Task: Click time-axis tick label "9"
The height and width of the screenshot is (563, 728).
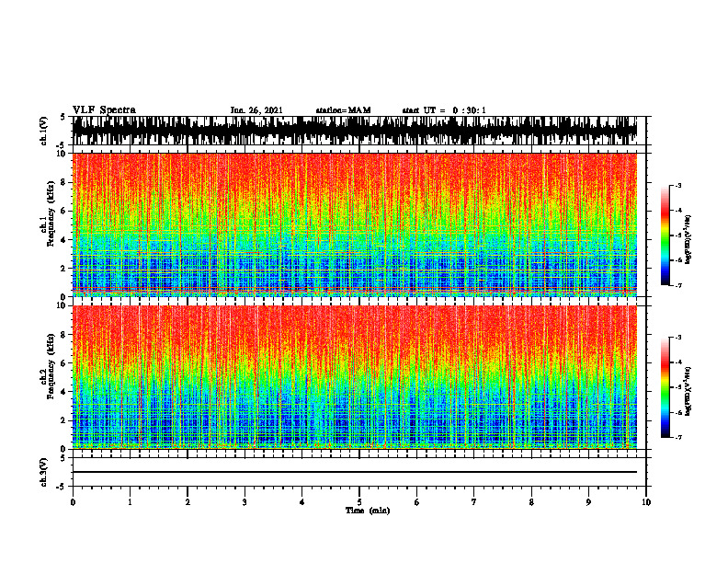Action: (x=588, y=502)
